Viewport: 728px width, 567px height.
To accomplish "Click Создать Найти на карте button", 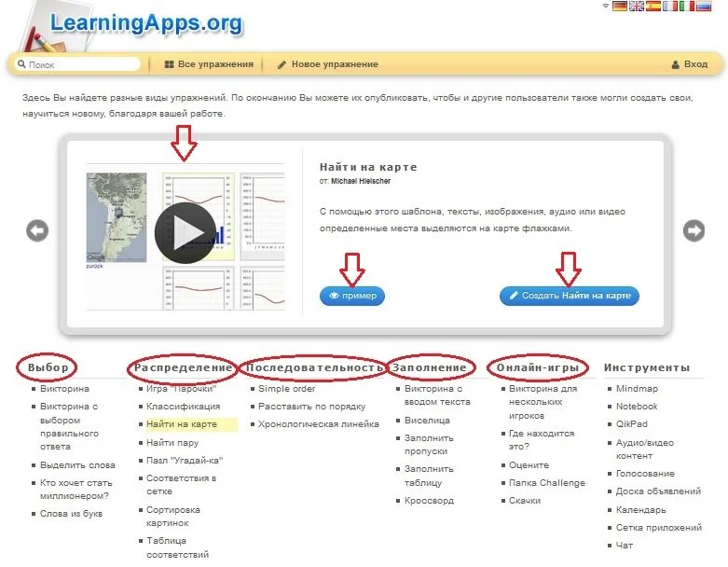I will [x=570, y=296].
